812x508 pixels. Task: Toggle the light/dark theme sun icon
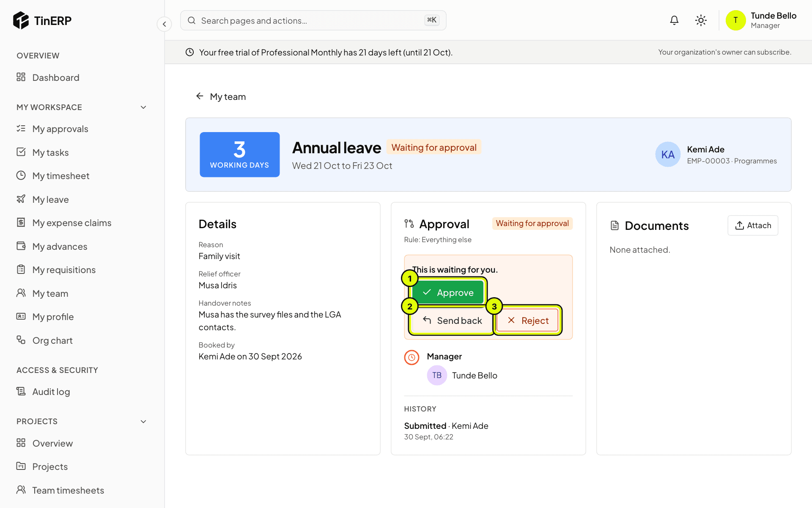click(701, 20)
